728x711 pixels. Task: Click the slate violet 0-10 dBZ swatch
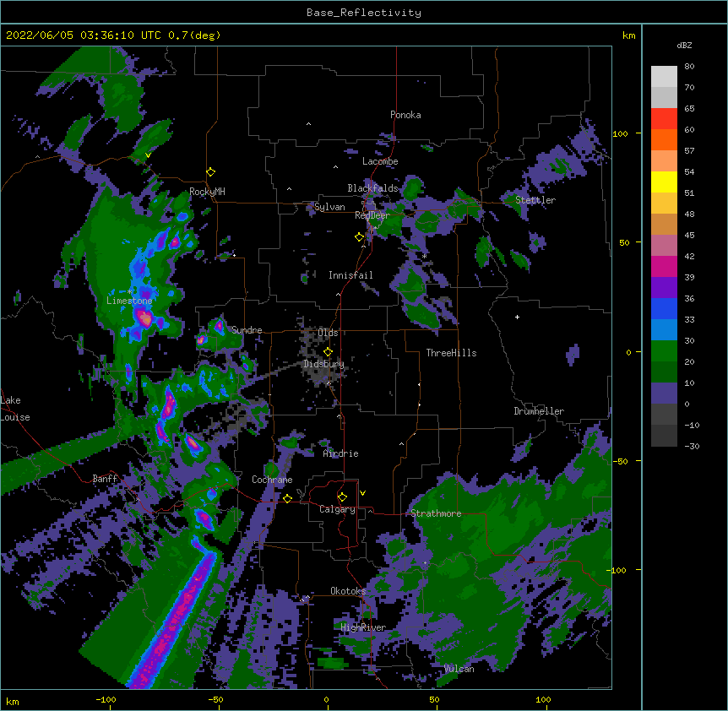click(664, 393)
